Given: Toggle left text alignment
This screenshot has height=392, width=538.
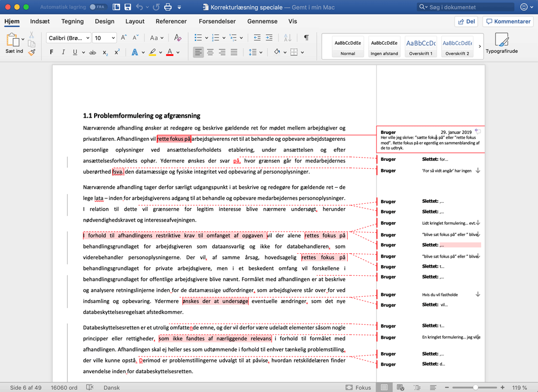Looking at the screenshot, I should coord(199,52).
